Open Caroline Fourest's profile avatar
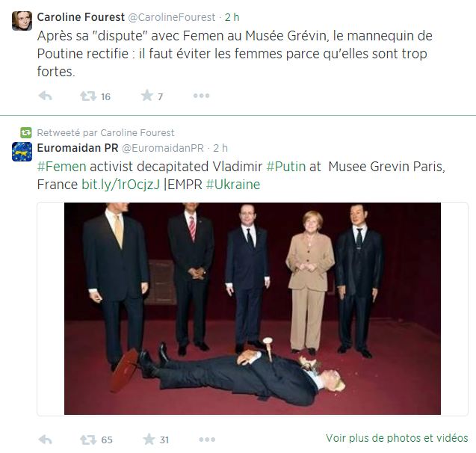Viewport: 476px width, 453px height. (x=22, y=21)
